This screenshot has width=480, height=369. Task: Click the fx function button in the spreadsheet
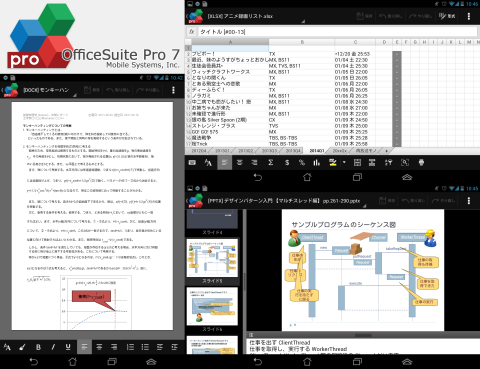click(192, 32)
